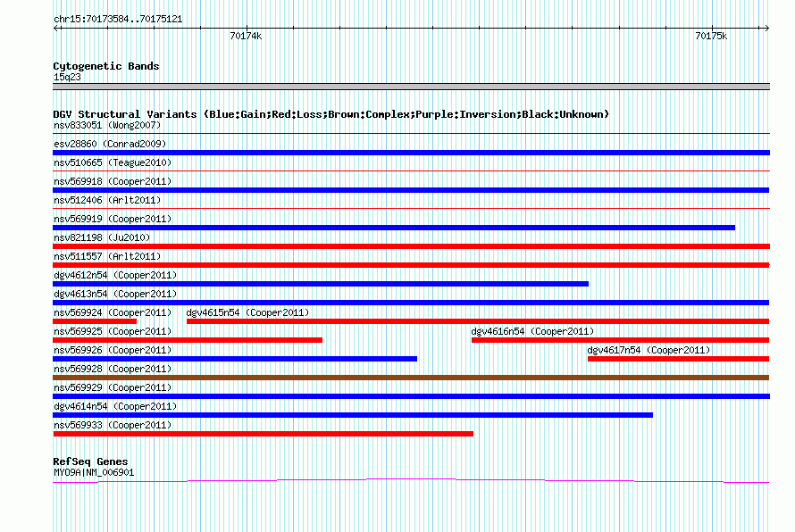The image size is (795, 532).
Task: Click the red dgv4617n54 loss bar
Action: coord(678,359)
